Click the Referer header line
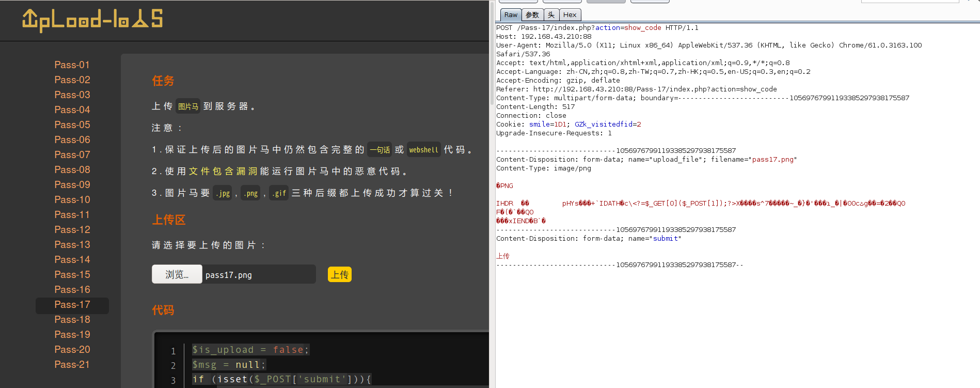Viewport: 980px width, 388px height. point(637,89)
